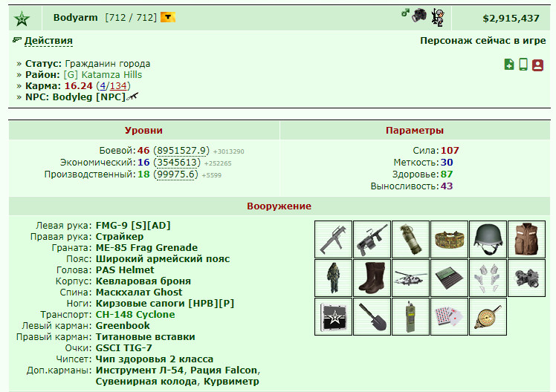Open the Greenbook laptop thumbnail
This screenshot has width=556, height=392.
pyautogui.click(x=449, y=278)
